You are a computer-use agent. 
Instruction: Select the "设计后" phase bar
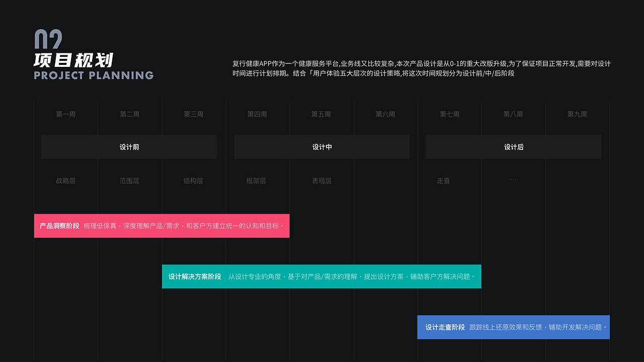pos(514,147)
